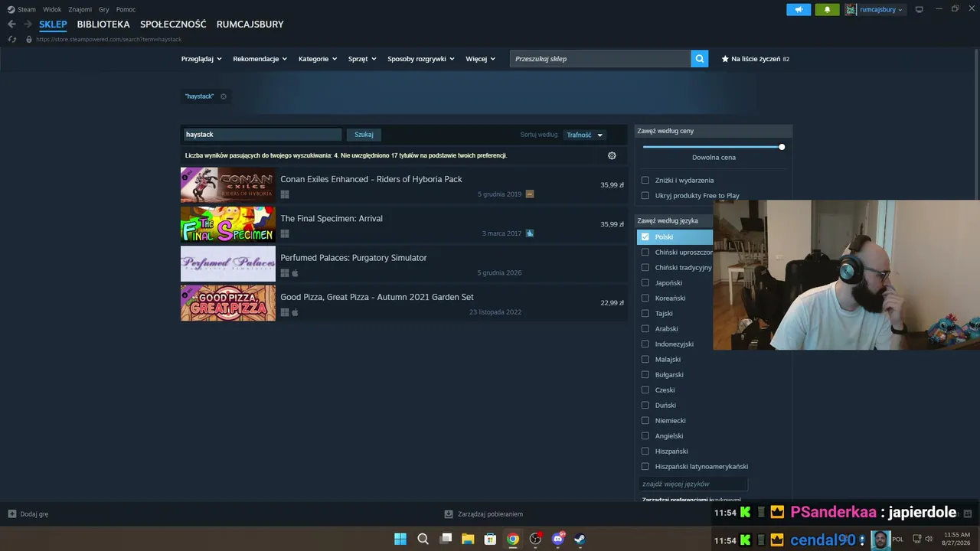Go back with the browser back arrow
The image size is (980, 551).
click(x=11, y=24)
